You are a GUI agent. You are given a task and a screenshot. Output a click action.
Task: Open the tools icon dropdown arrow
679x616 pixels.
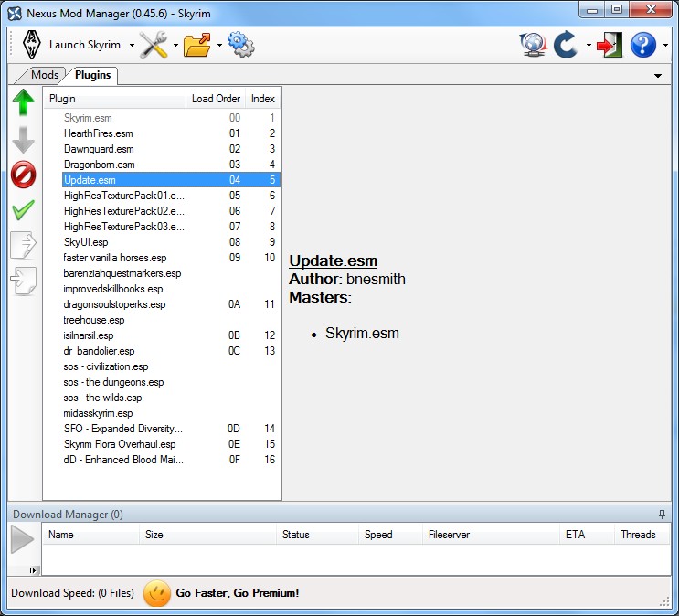coord(175,45)
